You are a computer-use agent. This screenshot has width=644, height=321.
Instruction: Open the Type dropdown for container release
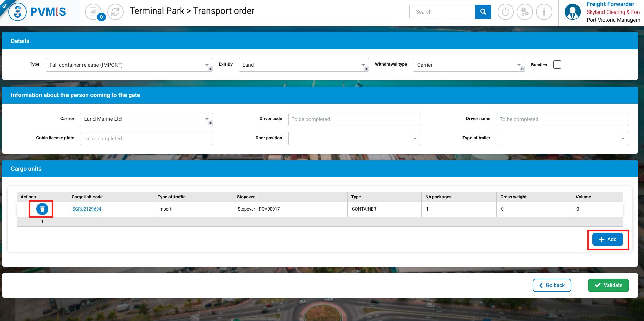pyautogui.click(x=129, y=65)
